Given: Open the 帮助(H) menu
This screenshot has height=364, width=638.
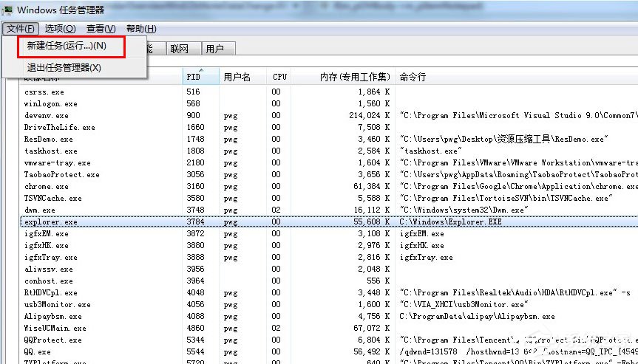Looking at the screenshot, I should pos(141,29).
